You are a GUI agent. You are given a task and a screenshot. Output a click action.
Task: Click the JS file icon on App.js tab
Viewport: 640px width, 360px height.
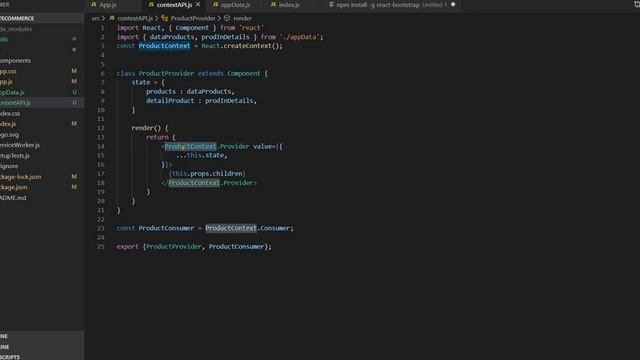94,4
